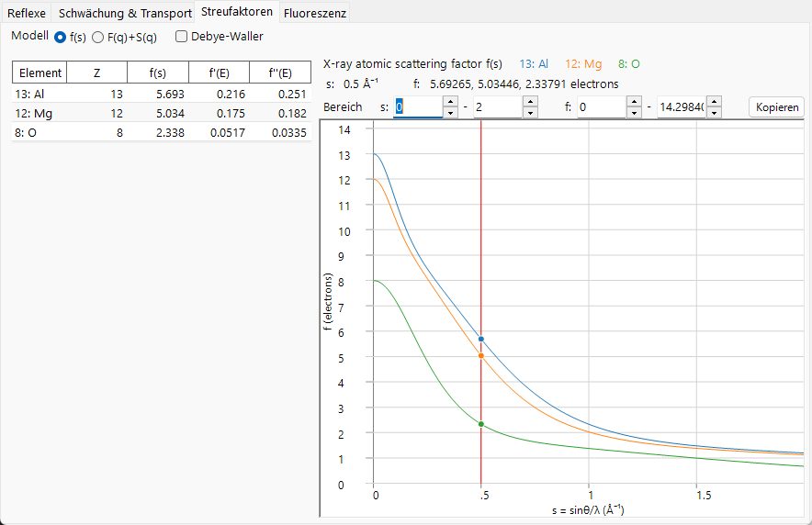Select the 8: O table row
Viewport: 812px width, 525px height.
[x=162, y=133]
